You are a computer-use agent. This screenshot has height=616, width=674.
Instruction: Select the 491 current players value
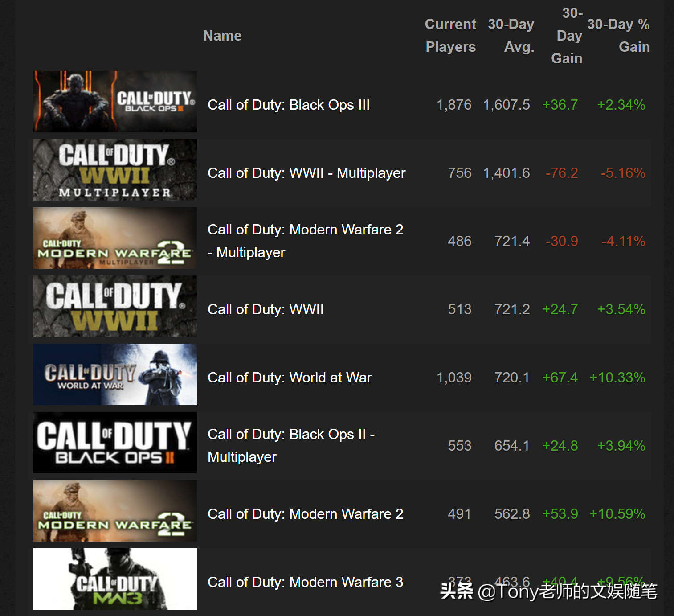point(459,514)
